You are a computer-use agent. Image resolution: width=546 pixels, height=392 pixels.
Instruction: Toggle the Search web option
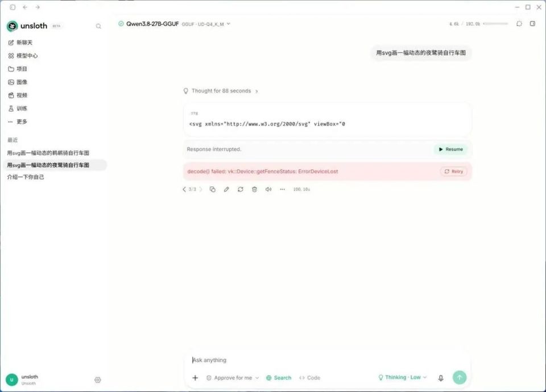[279, 378]
